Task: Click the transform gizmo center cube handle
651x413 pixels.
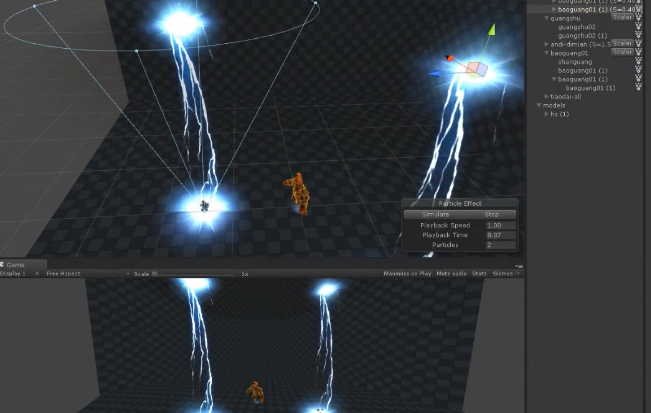Action: [x=476, y=69]
